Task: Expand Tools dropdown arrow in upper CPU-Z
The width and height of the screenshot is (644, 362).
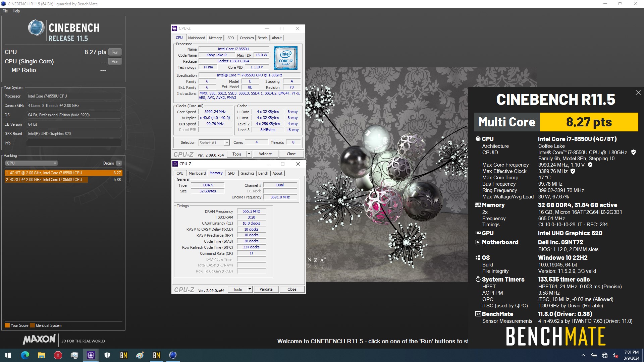Action: click(x=249, y=154)
